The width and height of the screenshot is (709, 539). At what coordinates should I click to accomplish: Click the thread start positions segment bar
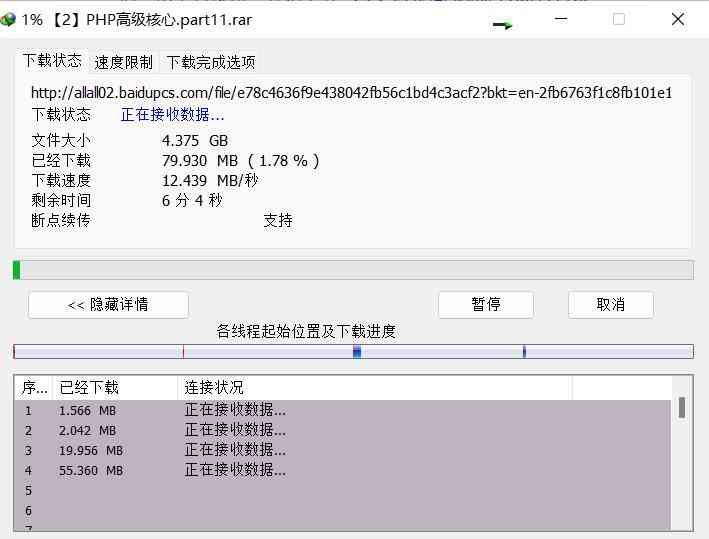pos(353,351)
